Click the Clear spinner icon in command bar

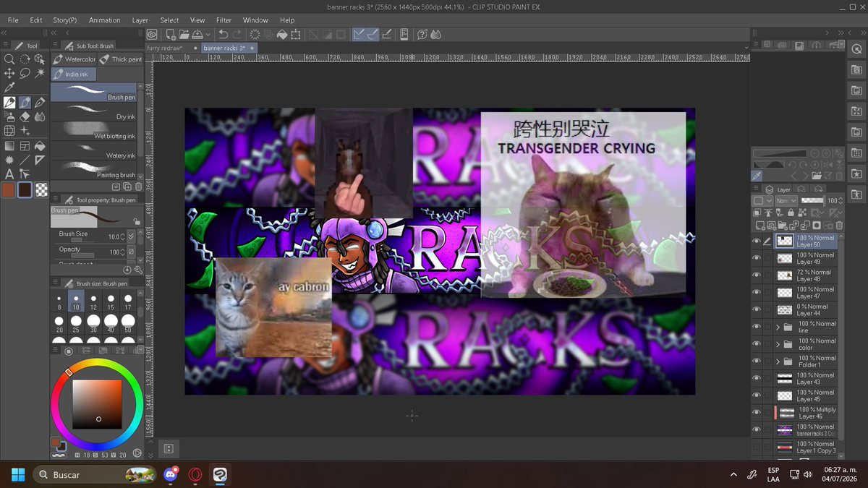coord(255,34)
